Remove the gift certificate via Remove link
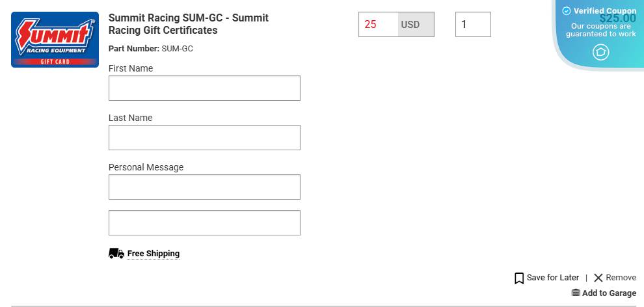The width and height of the screenshot is (644, 307). point(621,278)
